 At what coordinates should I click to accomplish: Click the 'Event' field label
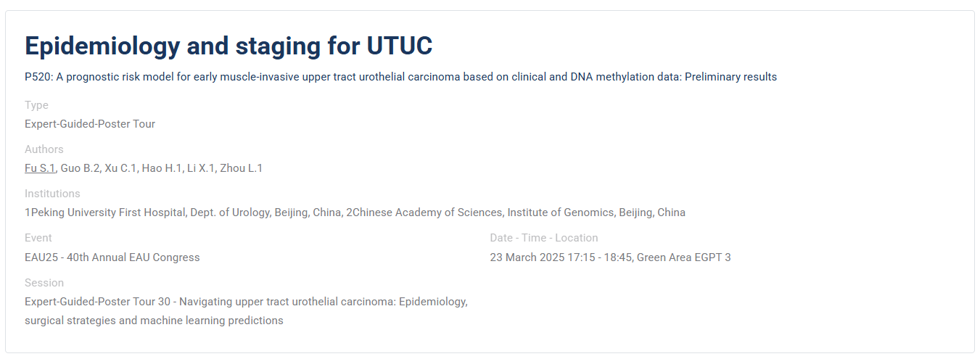(x=38, y=238)
